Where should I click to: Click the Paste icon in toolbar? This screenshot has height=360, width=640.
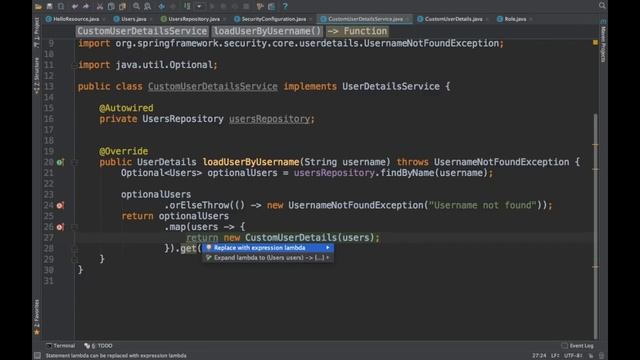point(122,7)
